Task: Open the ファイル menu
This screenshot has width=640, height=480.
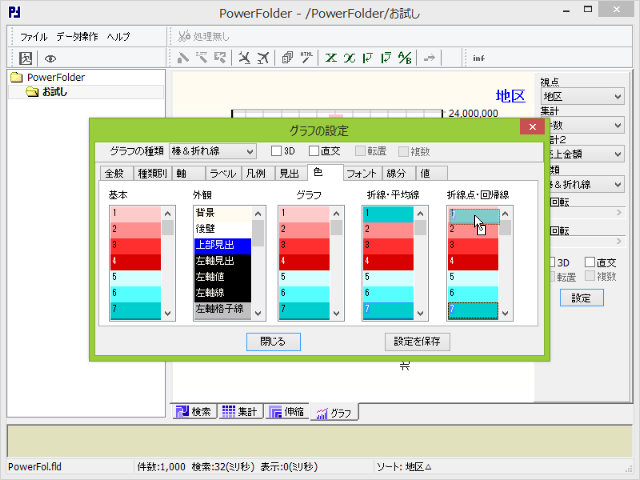Action: 34,37
